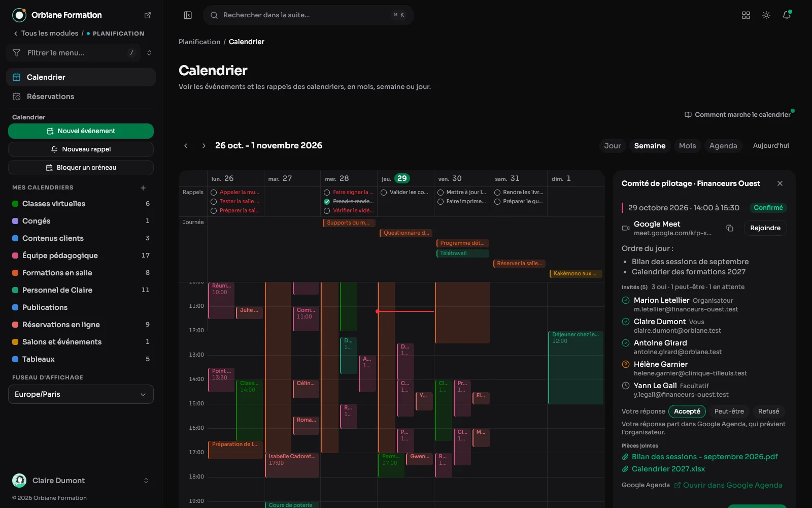Image resolution: width=812 pixels, height=508 pixels.
Task: Select Peut-être response
Action: tap(729, 411)
